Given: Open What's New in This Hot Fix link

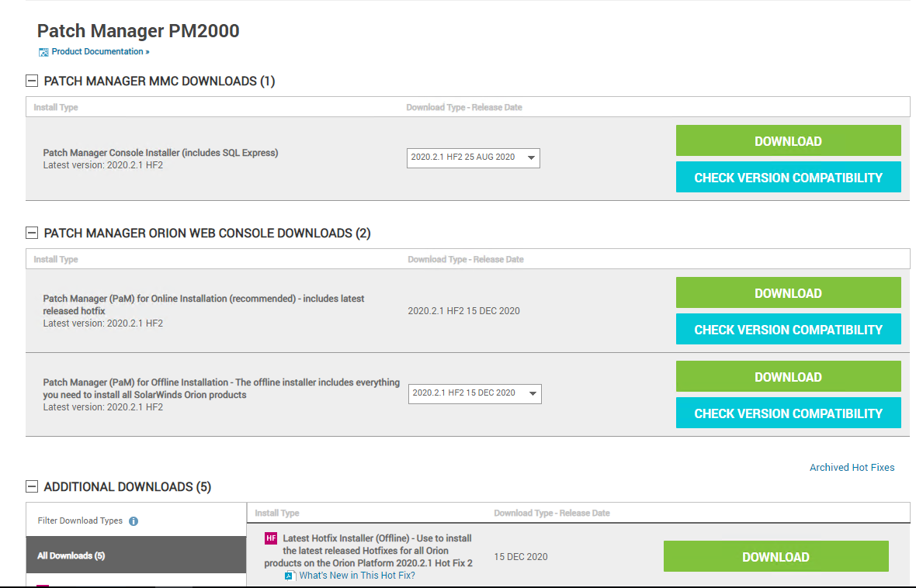Looking at the screenshot, I should click(x=357, y=575).
